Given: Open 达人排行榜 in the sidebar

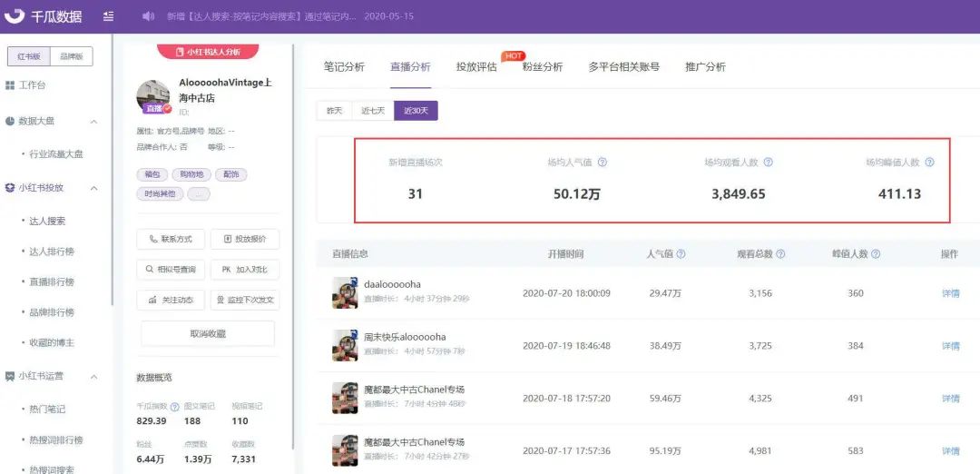Looking at the screenshot, I should point(52,252).
